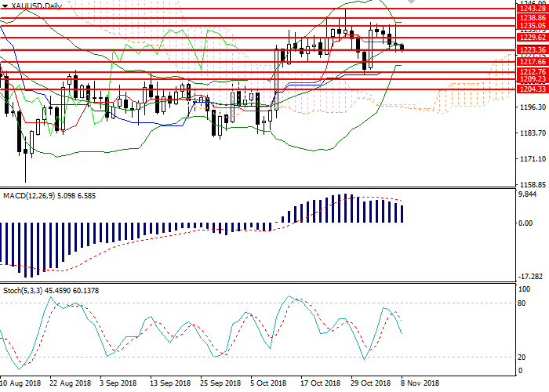The width and height of the screenshot is (549, 392).
Task: Click the 1204.33 red price level label
Action: (x=533, y=89)
